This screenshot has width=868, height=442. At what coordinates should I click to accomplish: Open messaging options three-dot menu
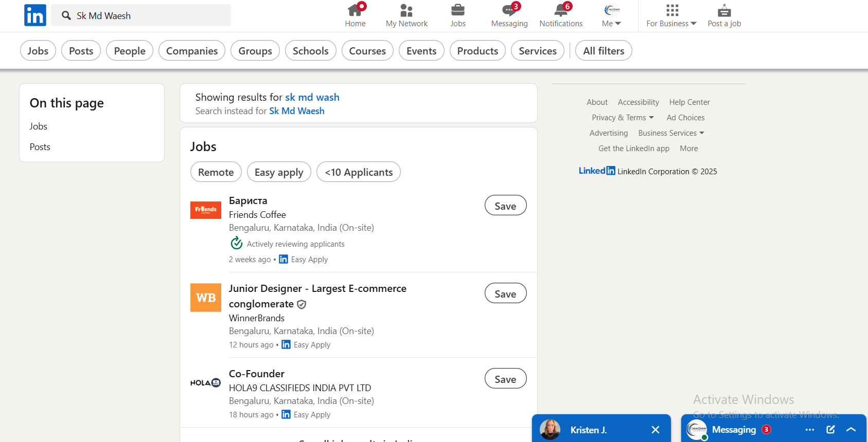[x=810, y=430]
